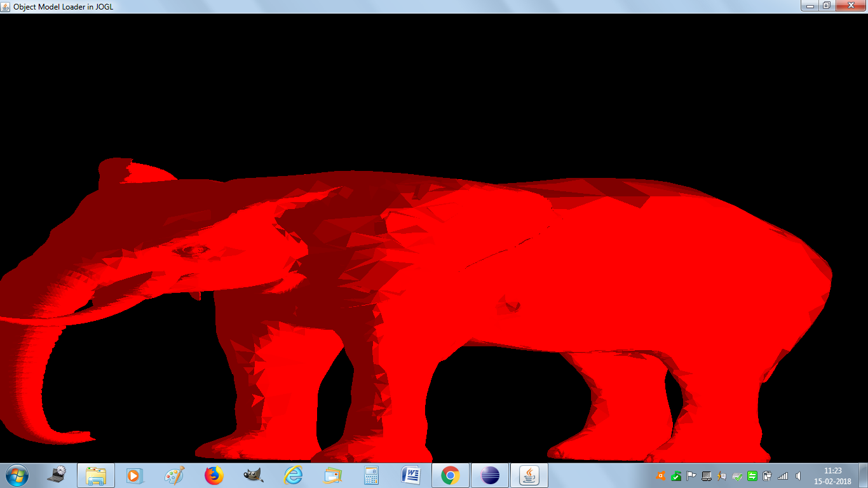Start Mozilla Firefox from the taskbar
The image size is (868, 488).
pyautogui.click(x=212, y=474)
